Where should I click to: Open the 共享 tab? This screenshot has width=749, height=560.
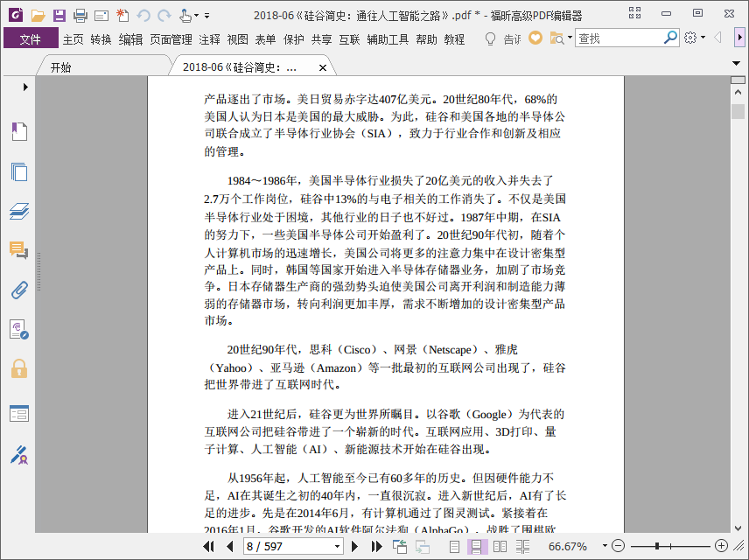(321, 39)
